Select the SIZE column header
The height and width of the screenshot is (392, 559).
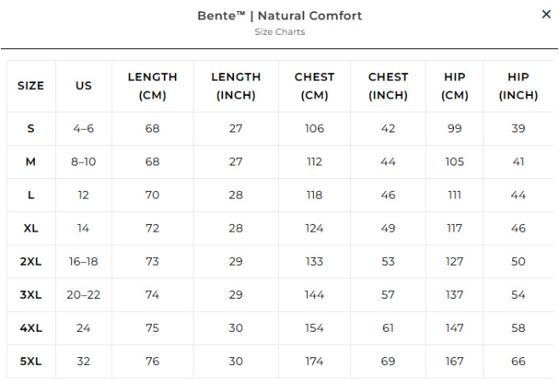click(x=31, y=86)
